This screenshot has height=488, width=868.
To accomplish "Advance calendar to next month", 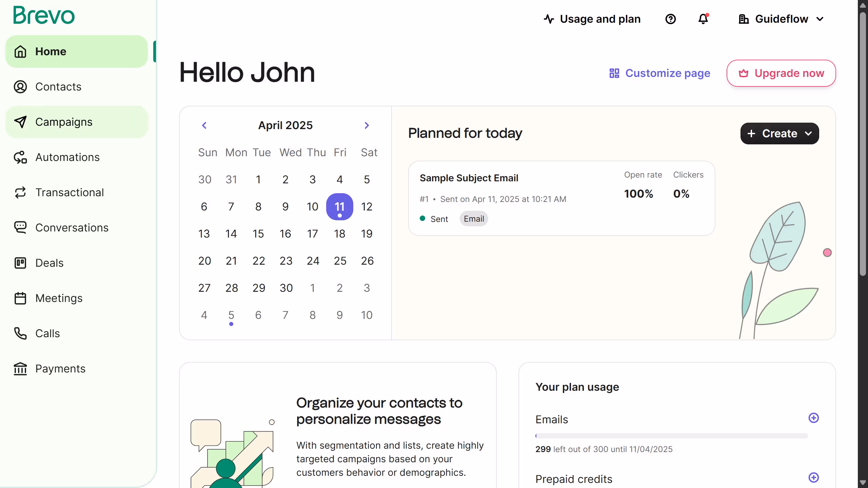I will [x=367, y=125].
